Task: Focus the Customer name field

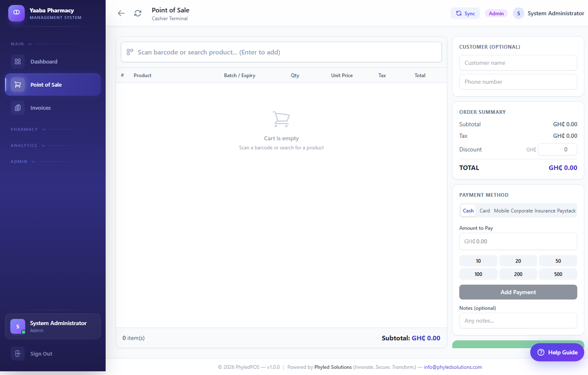Action: [x=518, y=63]
